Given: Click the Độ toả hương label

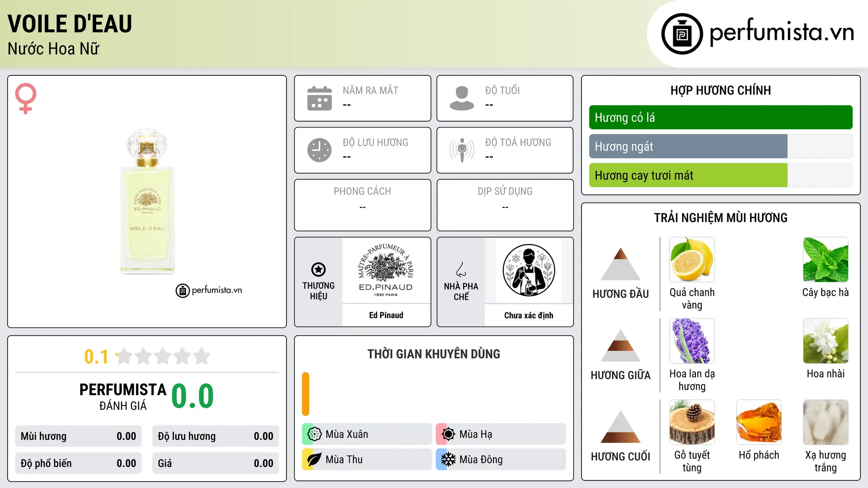Looking at the screenshot, I should [x=518, y=142].
